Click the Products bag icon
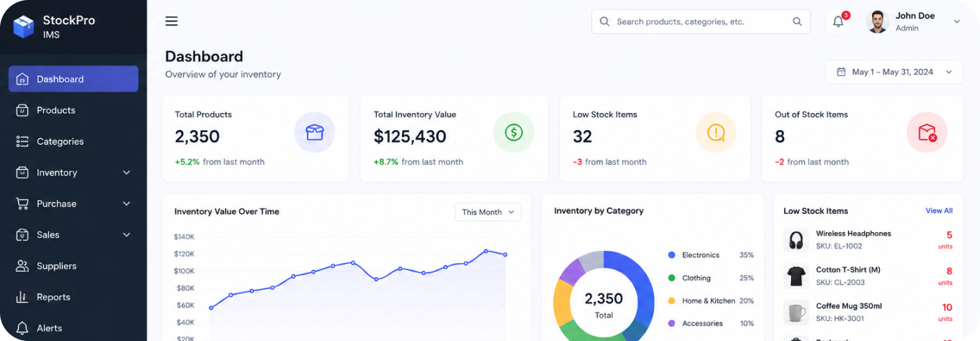This screenshot has height=341, width=980. [22, 110]
